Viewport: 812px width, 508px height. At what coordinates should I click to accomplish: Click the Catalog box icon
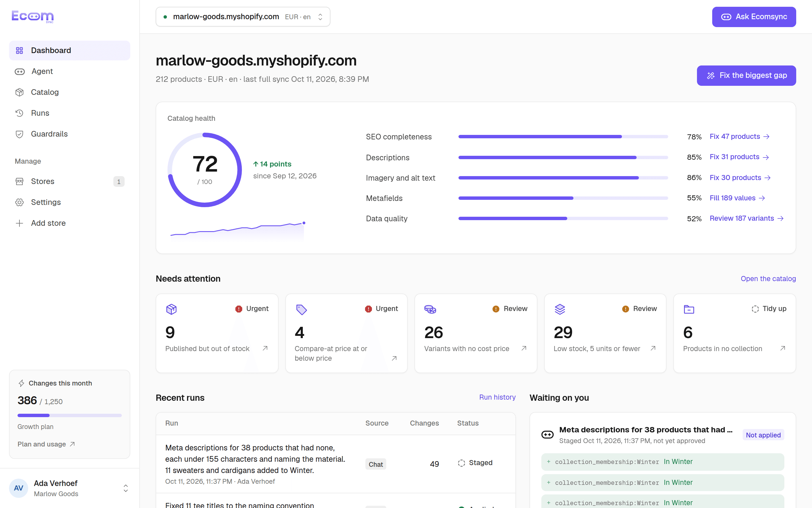(x=19, y=92)
